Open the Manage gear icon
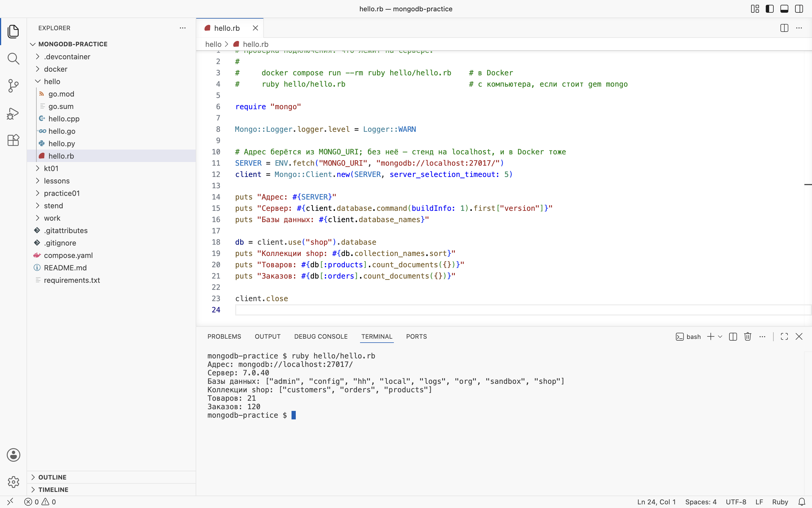 tap(14, 482)
